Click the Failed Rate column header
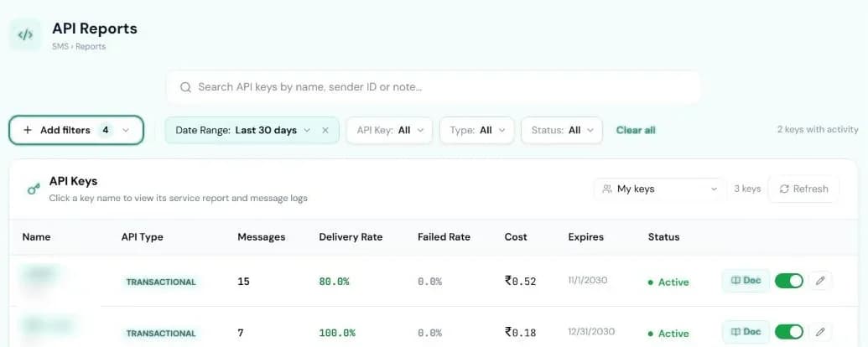Screen dimensions: 868x347 click(x=444, y=237)
